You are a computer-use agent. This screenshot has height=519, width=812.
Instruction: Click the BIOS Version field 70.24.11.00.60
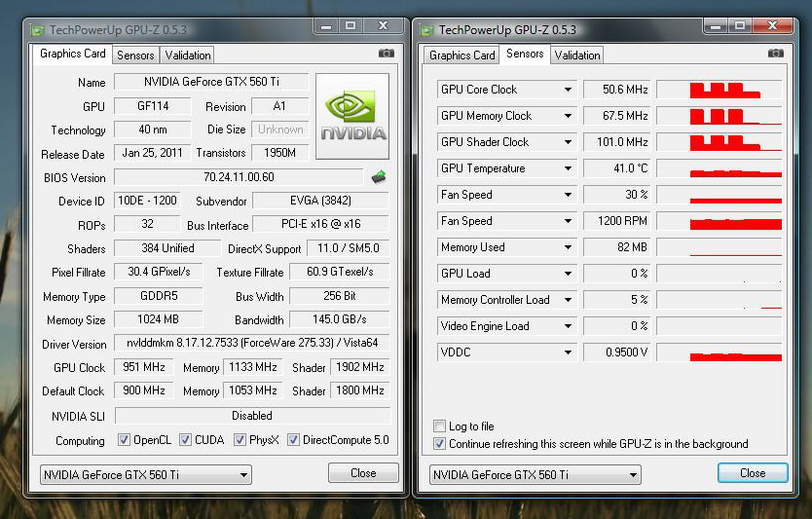pyautogui.click(x=239, y=177)
